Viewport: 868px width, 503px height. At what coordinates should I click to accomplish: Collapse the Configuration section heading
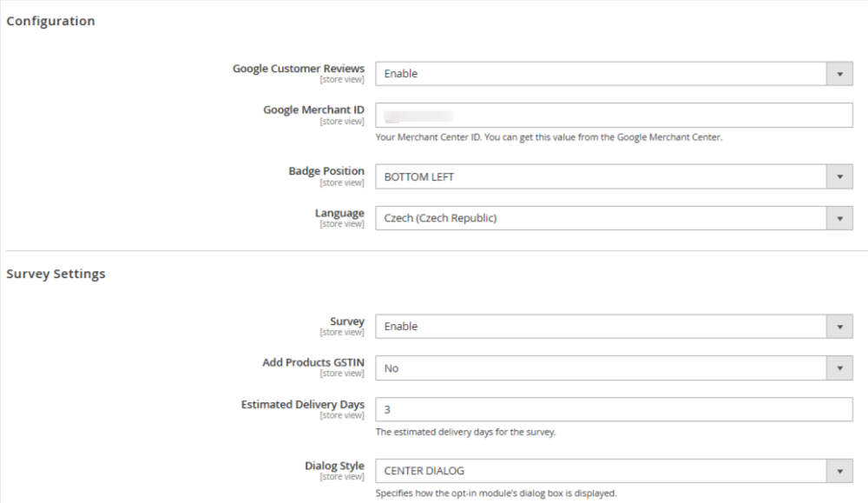(x=50, y=21)
